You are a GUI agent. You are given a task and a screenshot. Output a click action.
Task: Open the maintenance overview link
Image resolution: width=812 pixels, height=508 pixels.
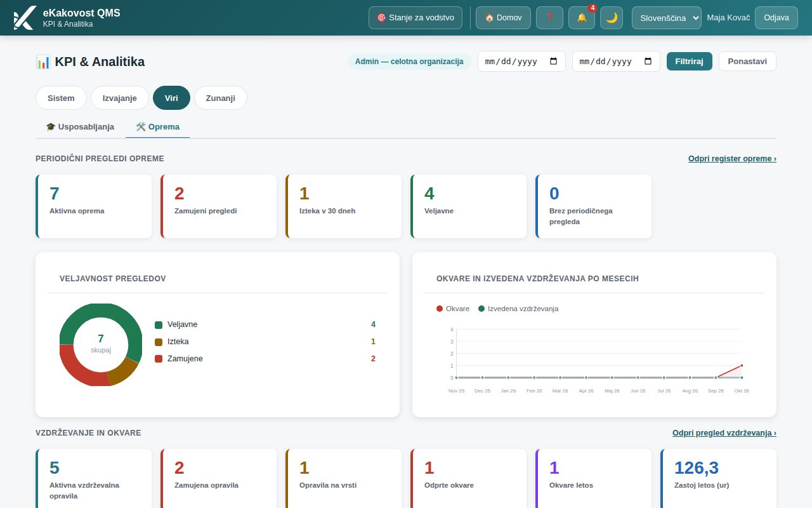(724, 433)
